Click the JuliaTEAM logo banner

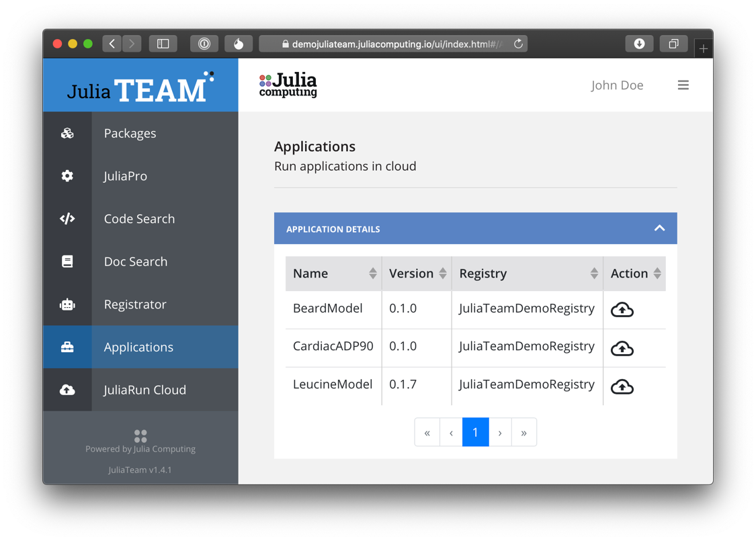pos(140,85)
